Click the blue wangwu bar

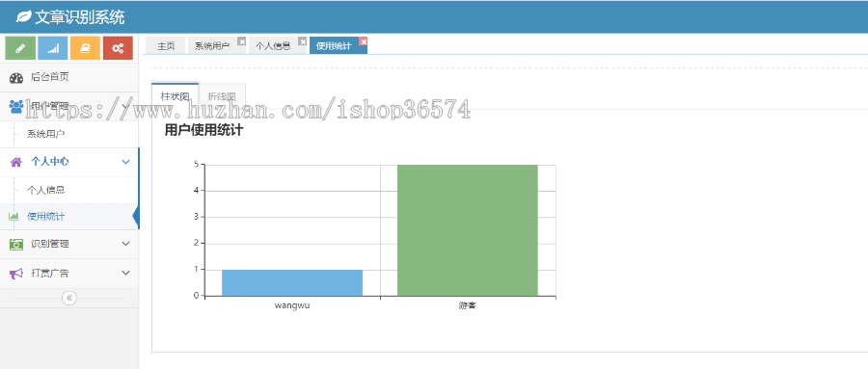(292, 282)
